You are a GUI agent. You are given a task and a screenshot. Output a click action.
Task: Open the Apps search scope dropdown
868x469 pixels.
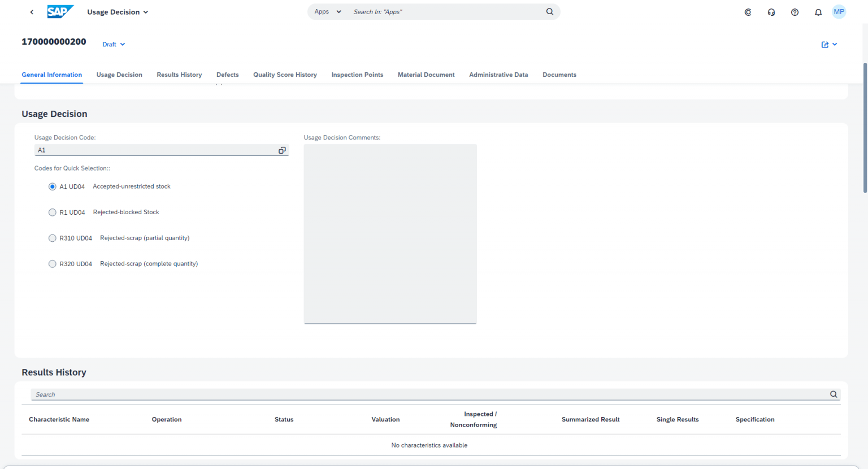[x=338, y=11]
